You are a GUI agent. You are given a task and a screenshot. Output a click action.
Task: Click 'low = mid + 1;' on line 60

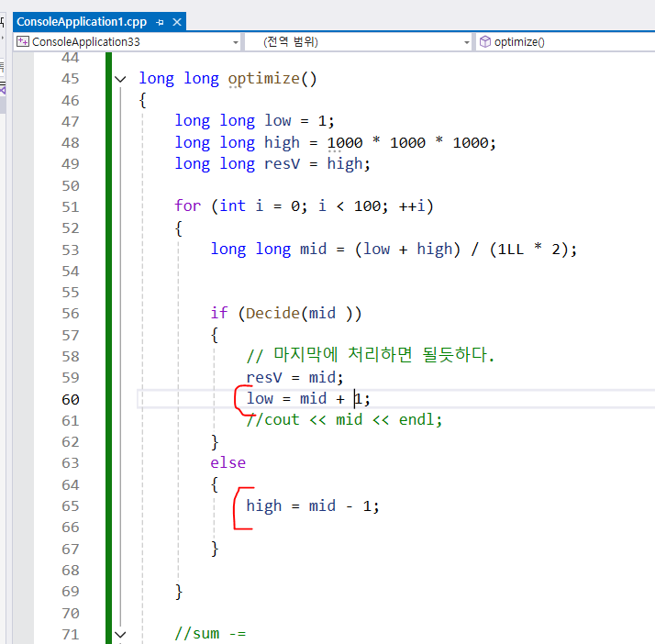(308, 399)
